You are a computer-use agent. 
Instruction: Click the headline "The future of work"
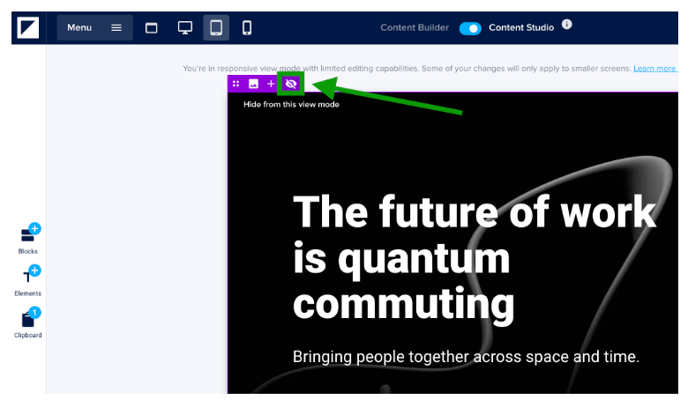click(473, 212)
